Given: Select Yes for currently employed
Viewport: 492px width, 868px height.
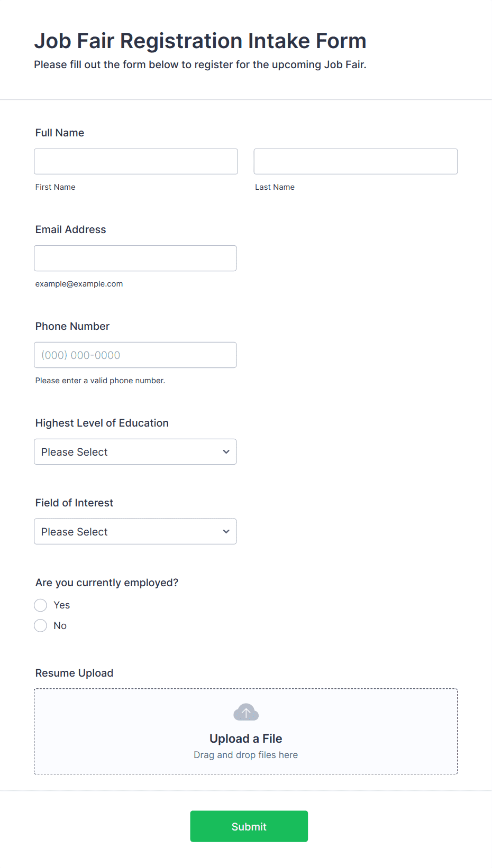Looking at the screenshot, I should (41, 605).
